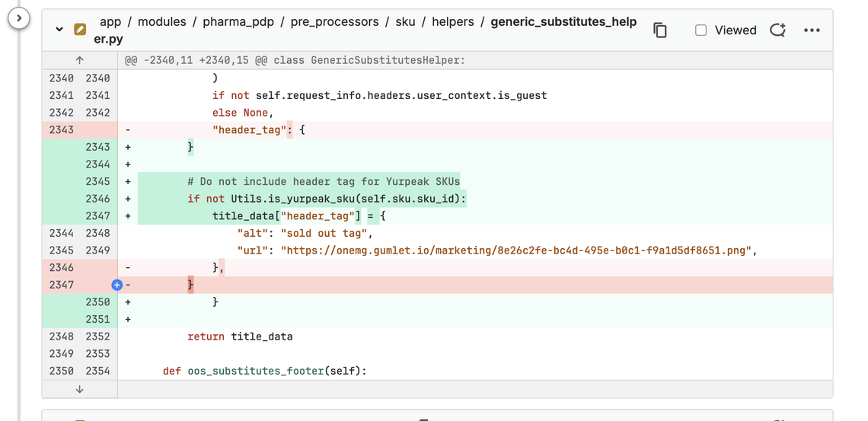Select old line number 2346
The height and width of the screenshot is (421, 868).
click(61, 267)
